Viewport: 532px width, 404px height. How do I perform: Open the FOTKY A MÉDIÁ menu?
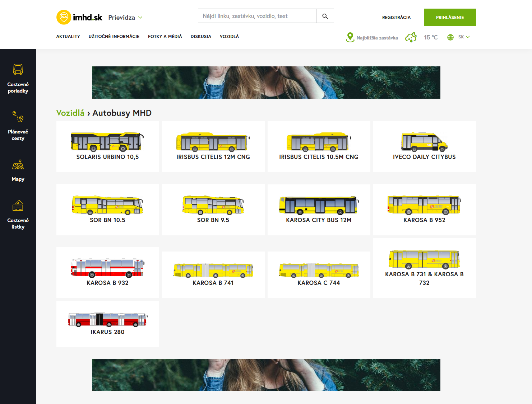click(x=165, y=37)
